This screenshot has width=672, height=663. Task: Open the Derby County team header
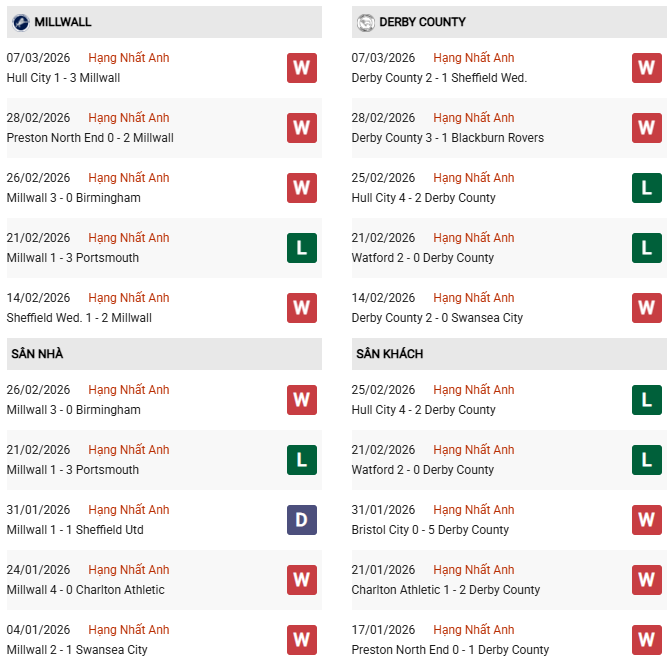(x=422, y=22)
